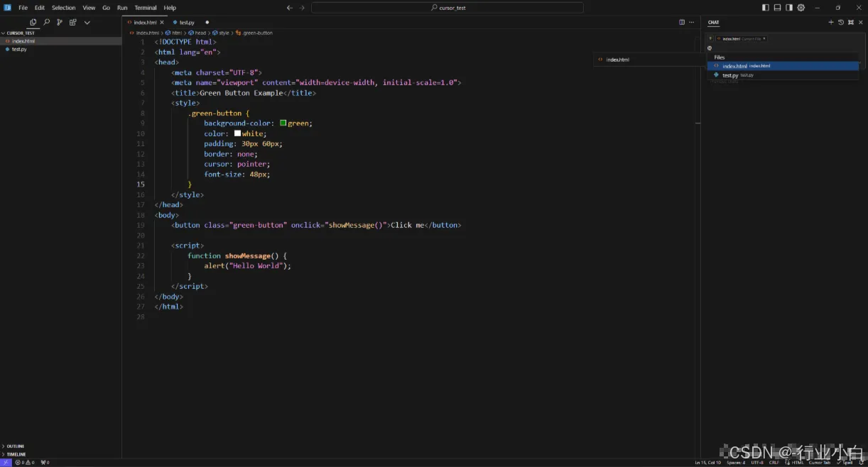
Task: Click the .green-button breadcrumb segment
Action: (x=255, y=33)
